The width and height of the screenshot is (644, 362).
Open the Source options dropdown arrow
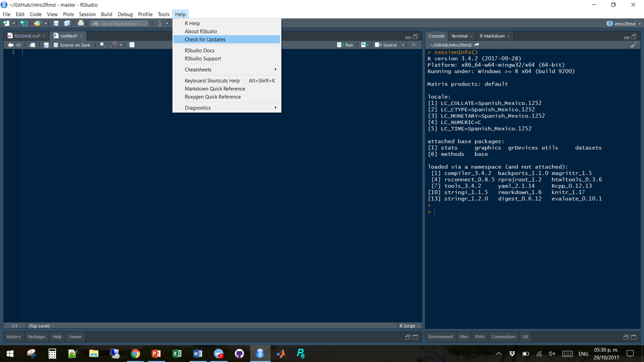point(403,45)
